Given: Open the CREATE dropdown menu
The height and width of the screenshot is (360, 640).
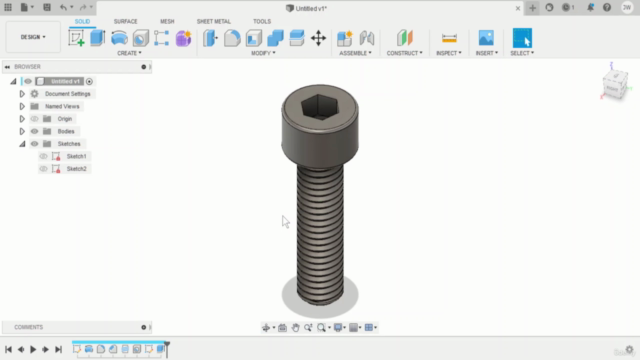Looking at the screenshot, I should pos(129,53).
